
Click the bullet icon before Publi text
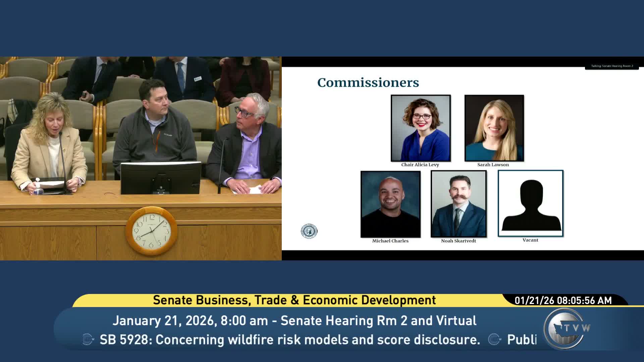click(x=494, y=339)
